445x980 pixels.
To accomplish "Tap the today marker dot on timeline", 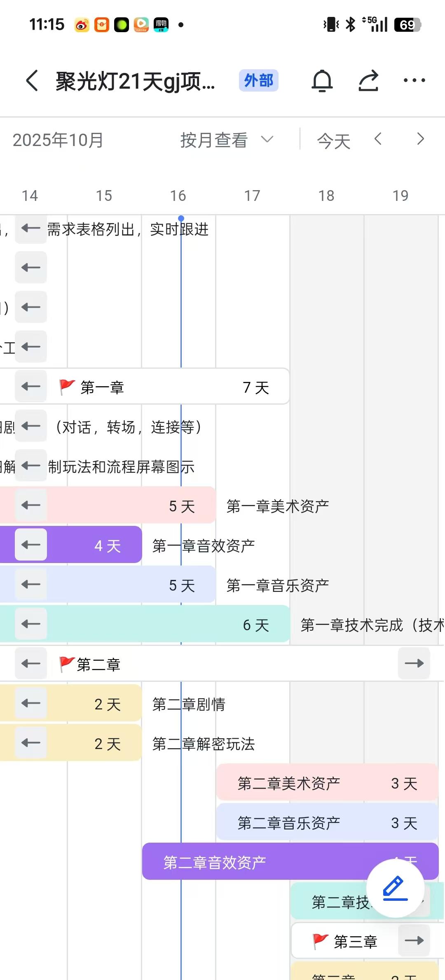I will pyautogui.click(x=181, y=218).
